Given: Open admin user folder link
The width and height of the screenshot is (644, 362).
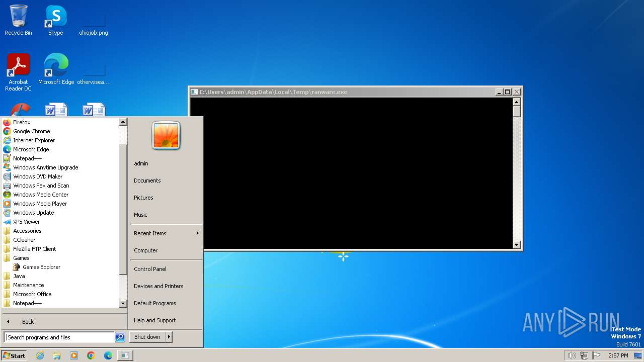Looking at the screenshot, I should (166, 163).
